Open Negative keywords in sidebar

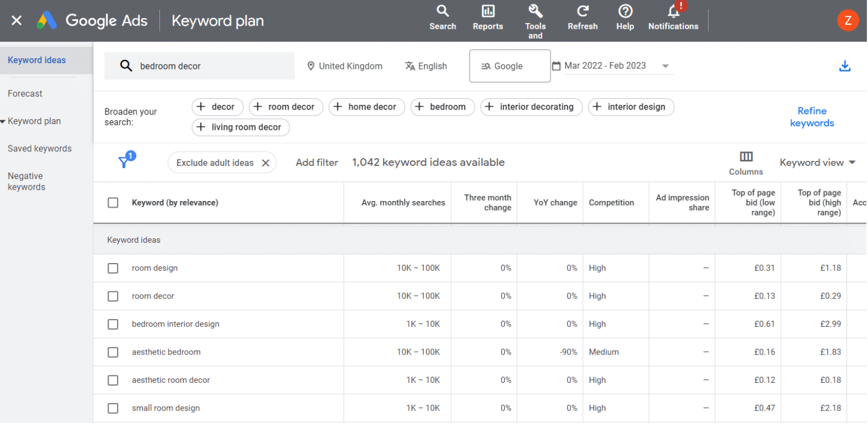(x=27, y=182)
